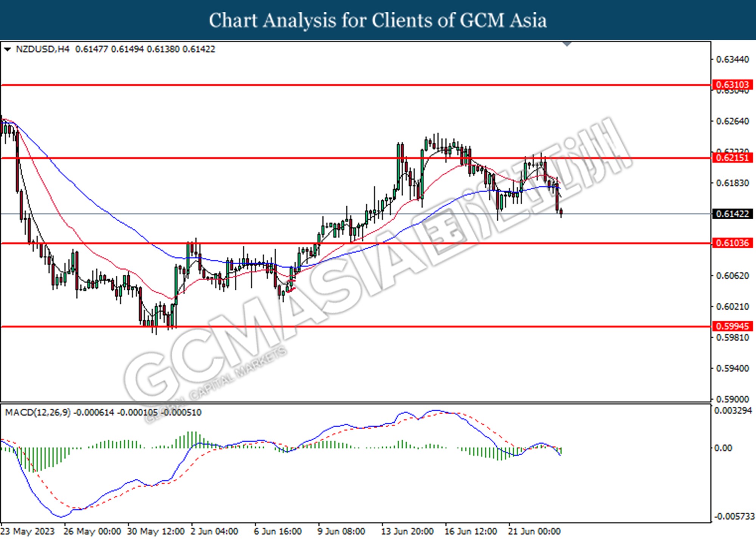This screenshot has width=756, height=540.
Task: Click the 13 Jun 20:00 time label
Action: click(407, 532)
